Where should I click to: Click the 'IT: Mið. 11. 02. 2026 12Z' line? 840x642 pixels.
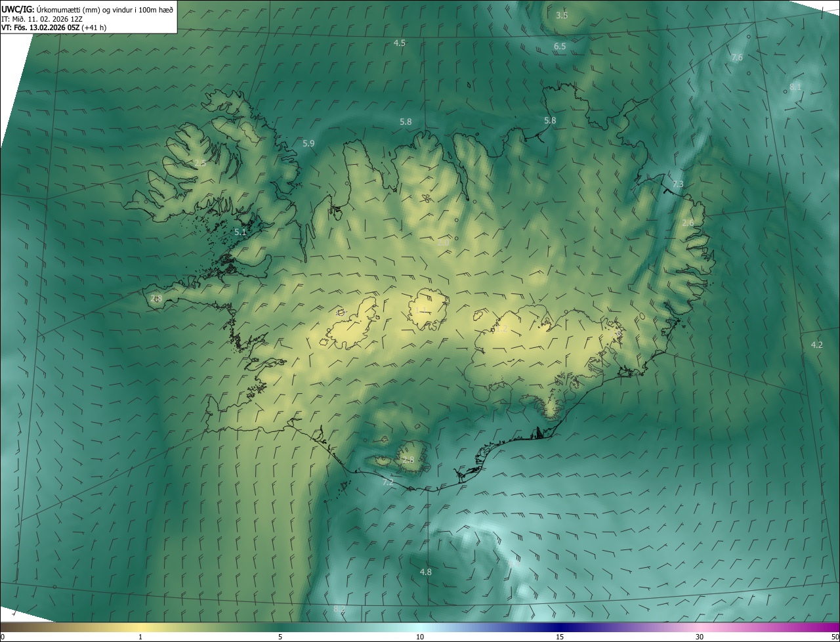[41, 18]
